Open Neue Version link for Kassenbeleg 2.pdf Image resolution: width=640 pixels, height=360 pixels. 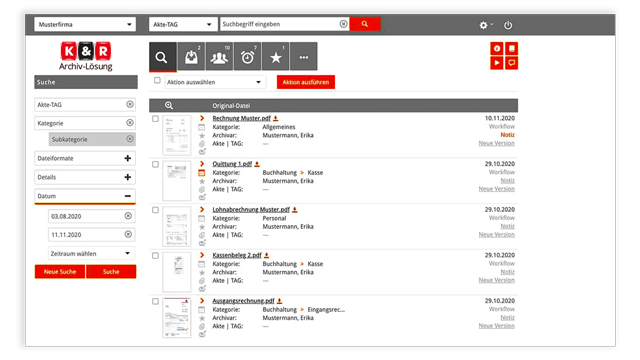(x=496, y=280)
